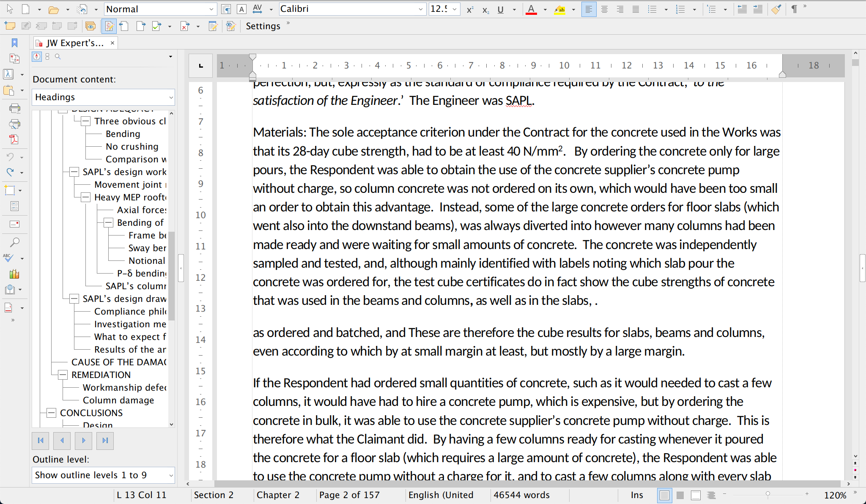Collapse the REMEDIATION heading in navigator
The width and height of the screenshot is (866, 504).
63,375
